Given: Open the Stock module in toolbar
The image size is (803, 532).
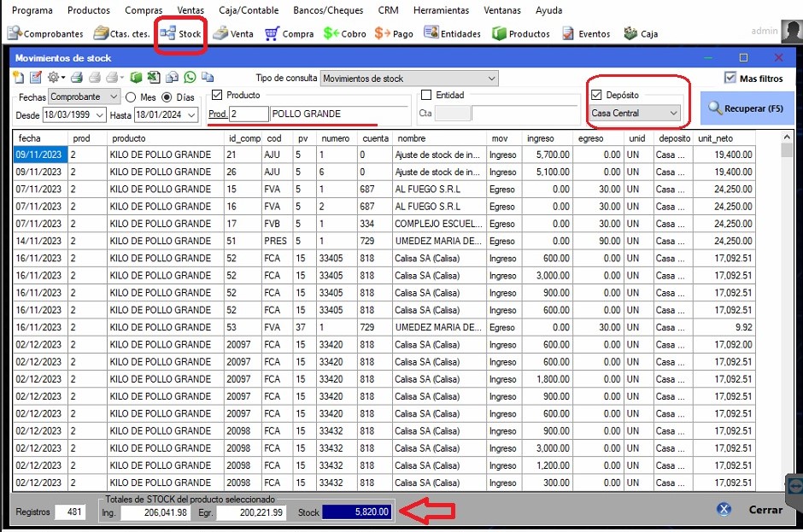Looking at the screenshot, I should 180,34.
